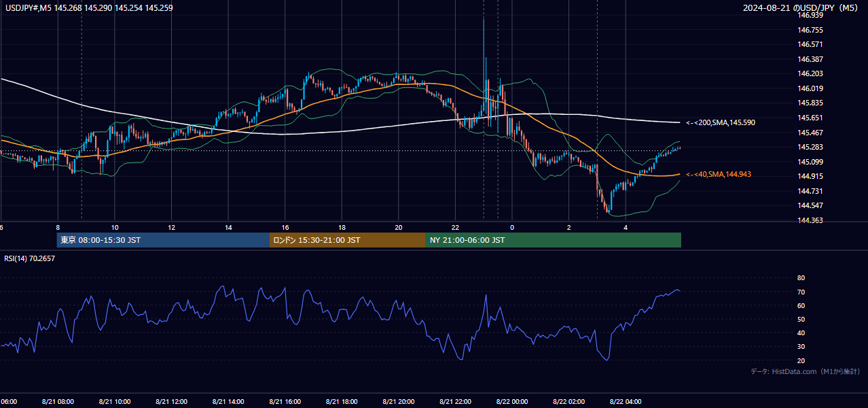Click the 146.755 price axis value

pos(810,30)
